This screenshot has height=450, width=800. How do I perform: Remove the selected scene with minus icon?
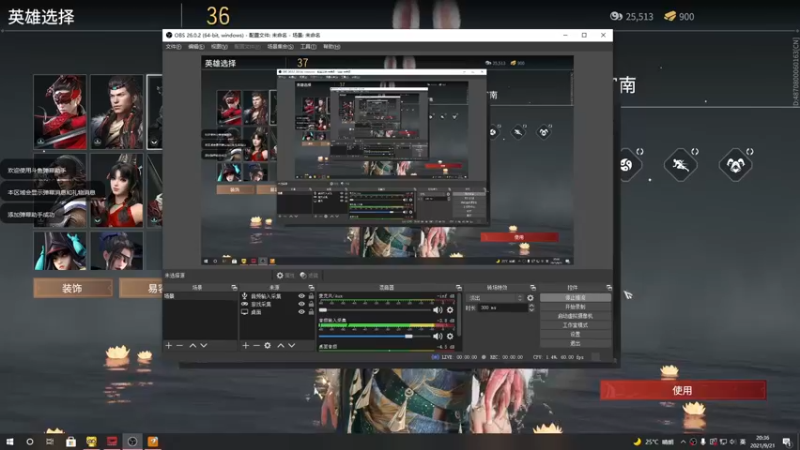coord(180,345)
